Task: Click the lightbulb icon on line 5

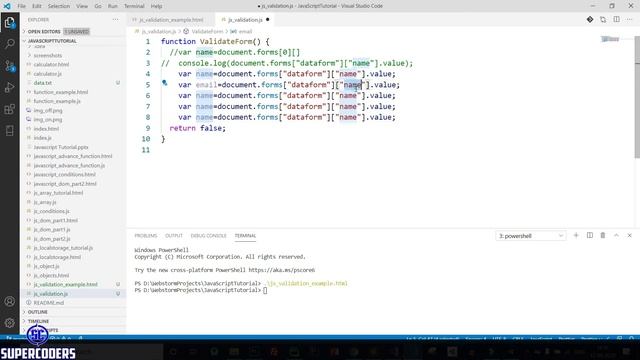Action: point(164,83)
